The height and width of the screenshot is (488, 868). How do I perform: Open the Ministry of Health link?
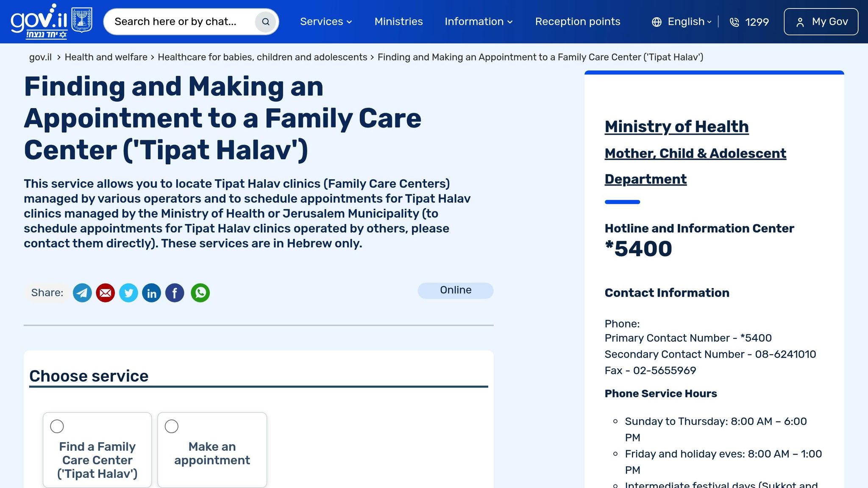(x=676, y=127)
